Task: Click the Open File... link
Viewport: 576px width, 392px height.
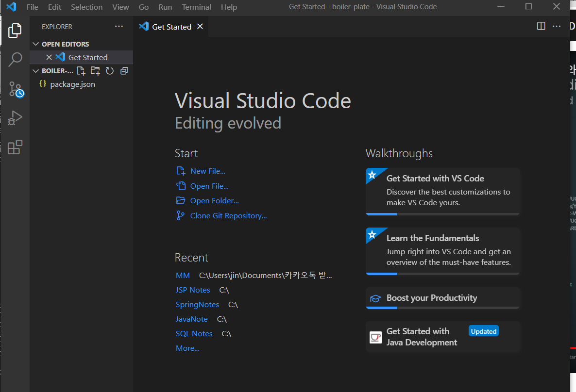Action: point(209,186)
